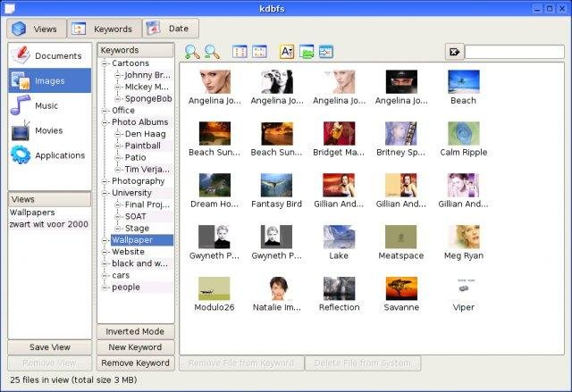Click the Views list header
Screen dimensions: 572x392
pyautogui.click(x=50, y=199)
